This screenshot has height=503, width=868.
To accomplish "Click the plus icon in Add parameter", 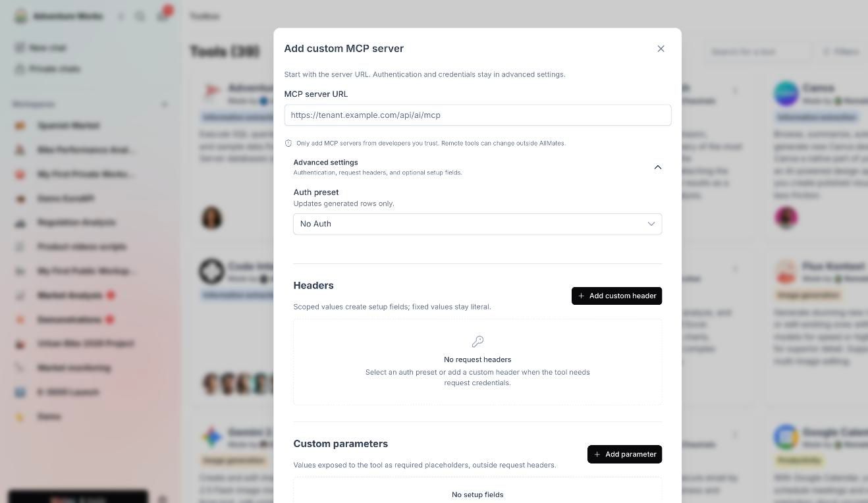I will point(597,454).
